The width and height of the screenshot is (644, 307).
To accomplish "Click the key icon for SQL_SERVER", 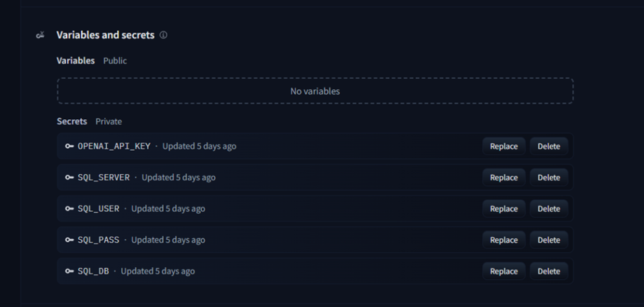I will (x=69, y=177).
